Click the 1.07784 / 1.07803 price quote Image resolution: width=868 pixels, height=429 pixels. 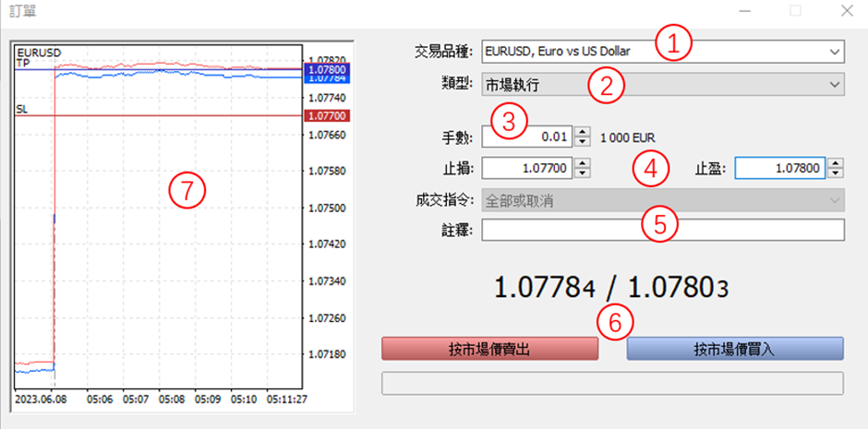pyautogui.click(x=611, y=288)
